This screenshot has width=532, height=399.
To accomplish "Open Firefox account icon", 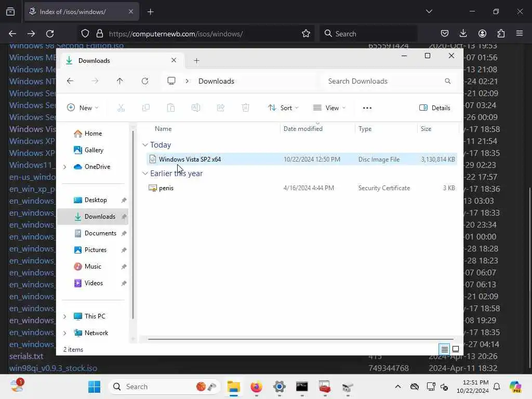I will [482, 34].
